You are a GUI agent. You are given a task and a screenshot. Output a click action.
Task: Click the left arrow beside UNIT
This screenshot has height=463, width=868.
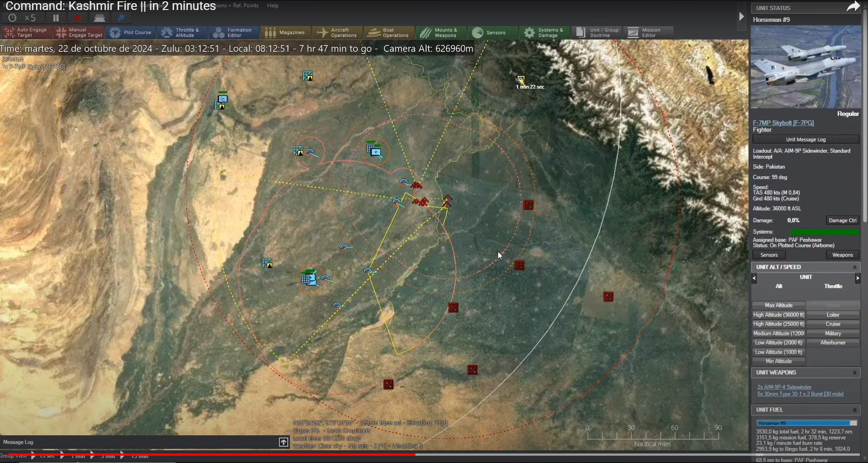click(x=754, y=277)
